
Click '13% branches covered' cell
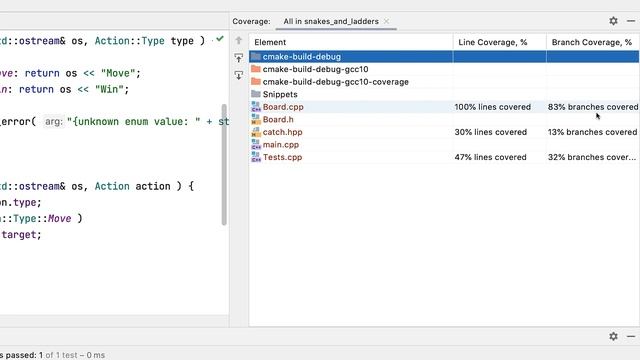point(592,132)
